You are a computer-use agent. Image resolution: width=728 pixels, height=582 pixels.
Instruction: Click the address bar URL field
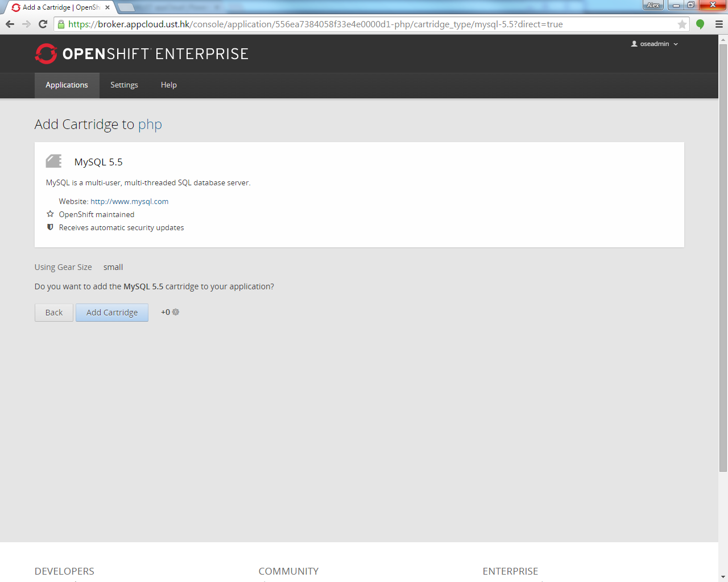(x=370, y=24)
